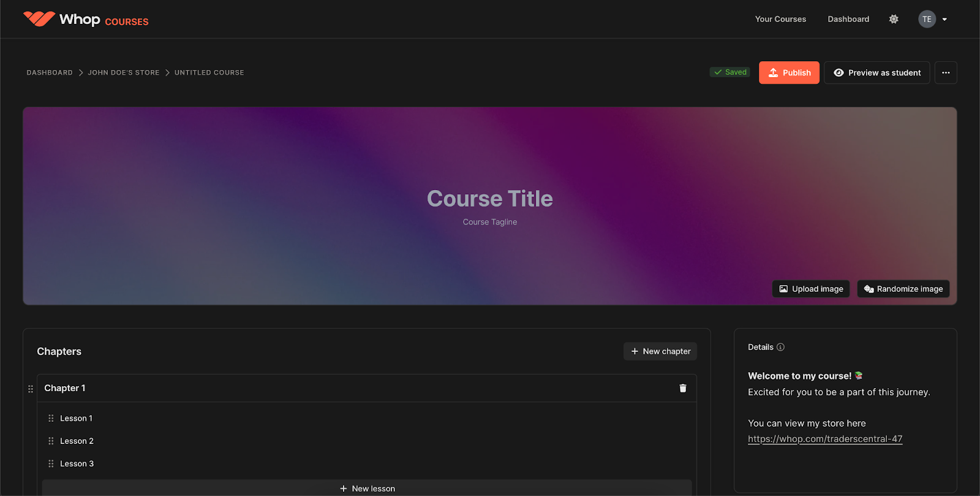Preview the course as student
The image size is (980, 496).
pos(876,72)
